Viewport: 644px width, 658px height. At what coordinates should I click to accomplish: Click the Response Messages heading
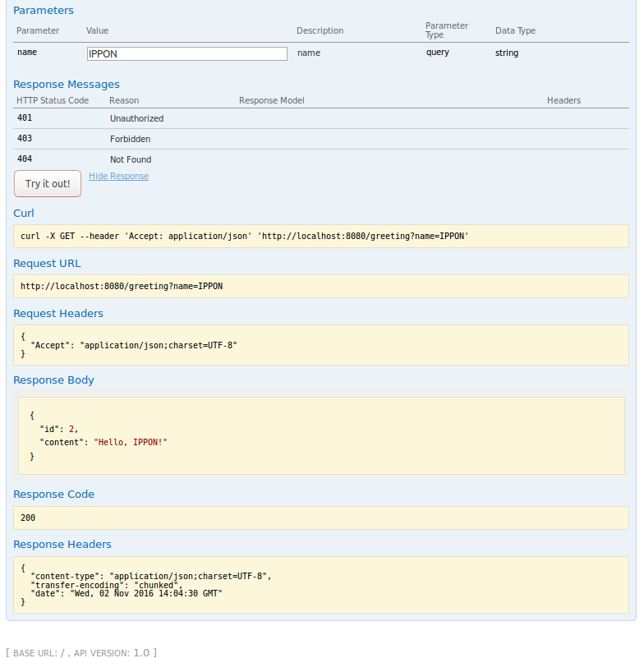tap(67, 85)
